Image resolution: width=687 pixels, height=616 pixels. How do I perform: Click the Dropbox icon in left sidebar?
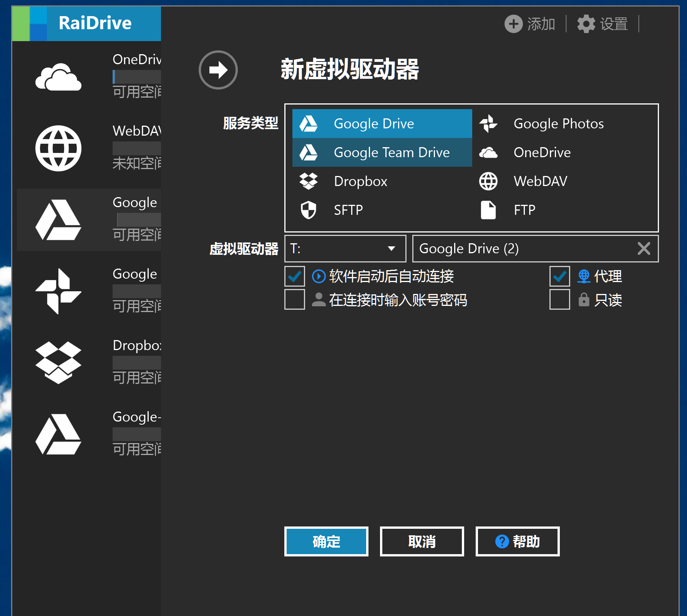pos(58,362)
